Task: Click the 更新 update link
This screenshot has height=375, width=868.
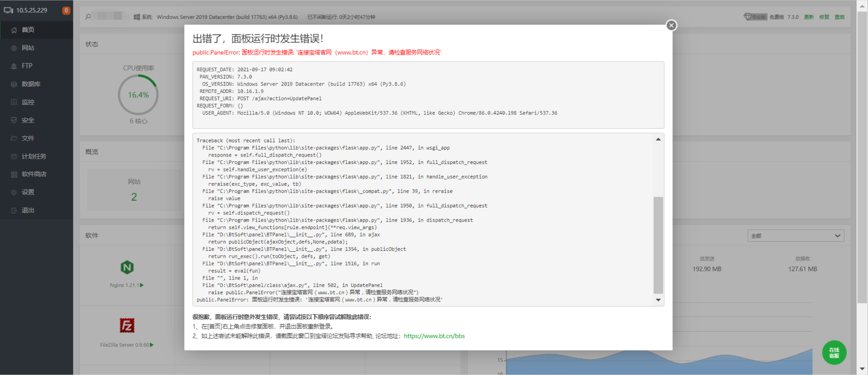Action: [809, 17]
